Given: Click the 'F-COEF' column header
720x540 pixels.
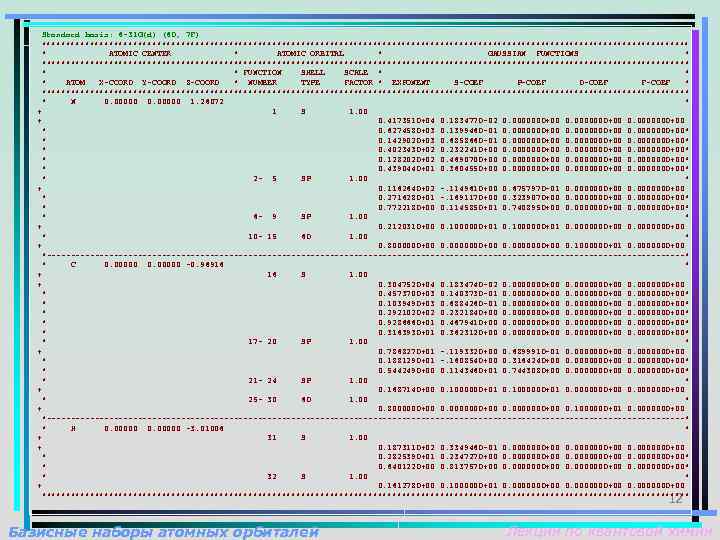Looking at the screenshot, I should [656, 83].
